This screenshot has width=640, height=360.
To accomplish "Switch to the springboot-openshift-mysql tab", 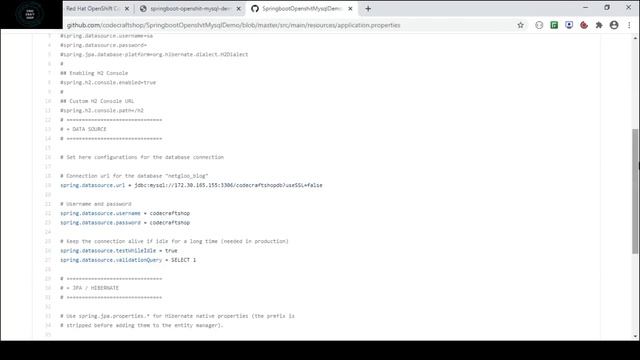I will [189, 9].
